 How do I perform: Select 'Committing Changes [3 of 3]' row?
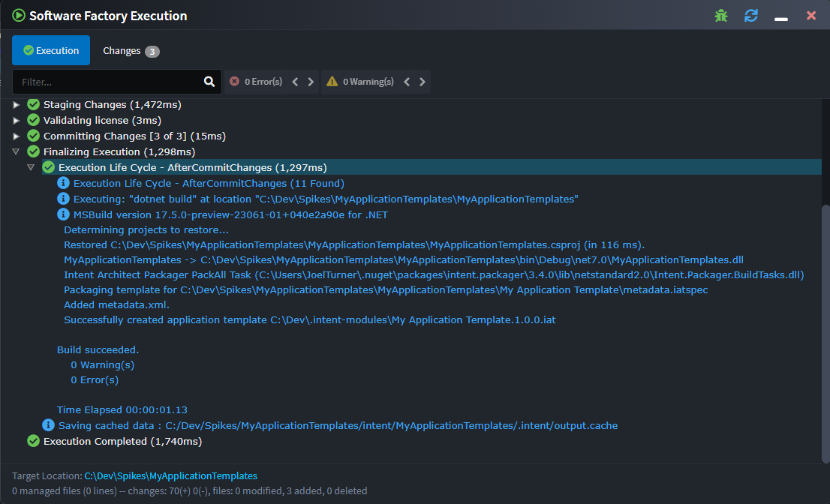click(x=134, y=136)
